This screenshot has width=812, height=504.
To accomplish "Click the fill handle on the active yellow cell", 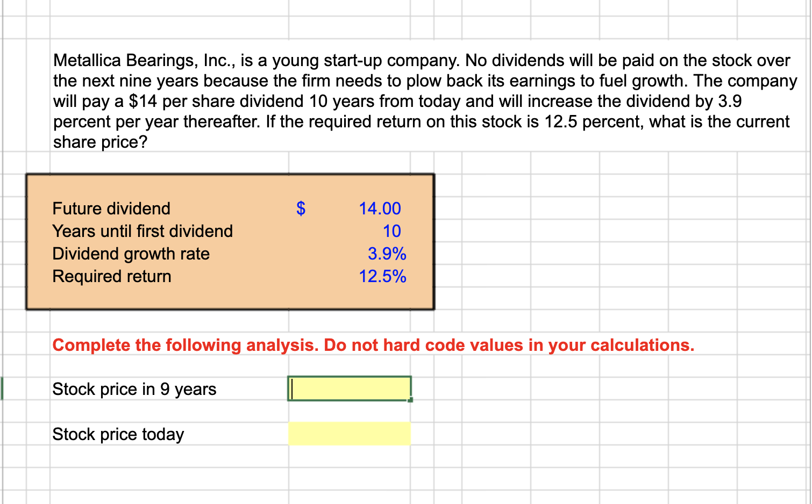I will (410, 399).
